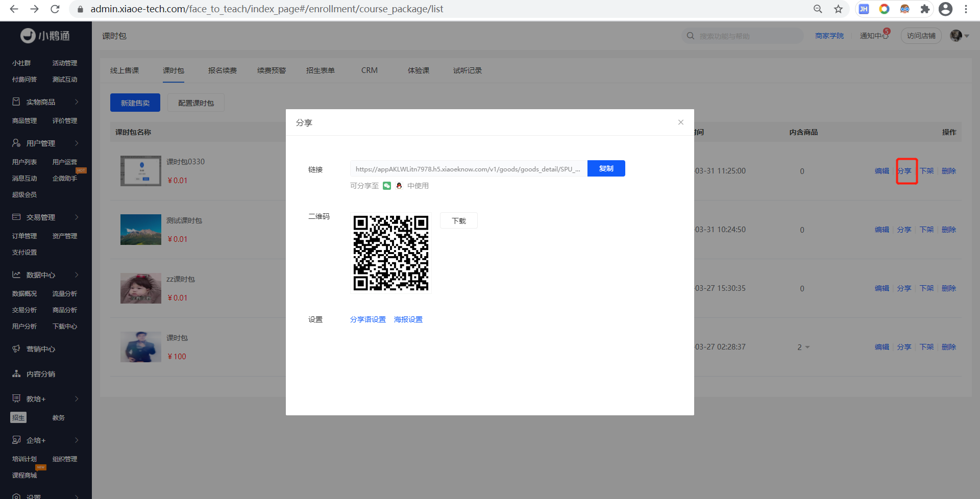Open the browser extensions puzzle icon

[925, 9]
